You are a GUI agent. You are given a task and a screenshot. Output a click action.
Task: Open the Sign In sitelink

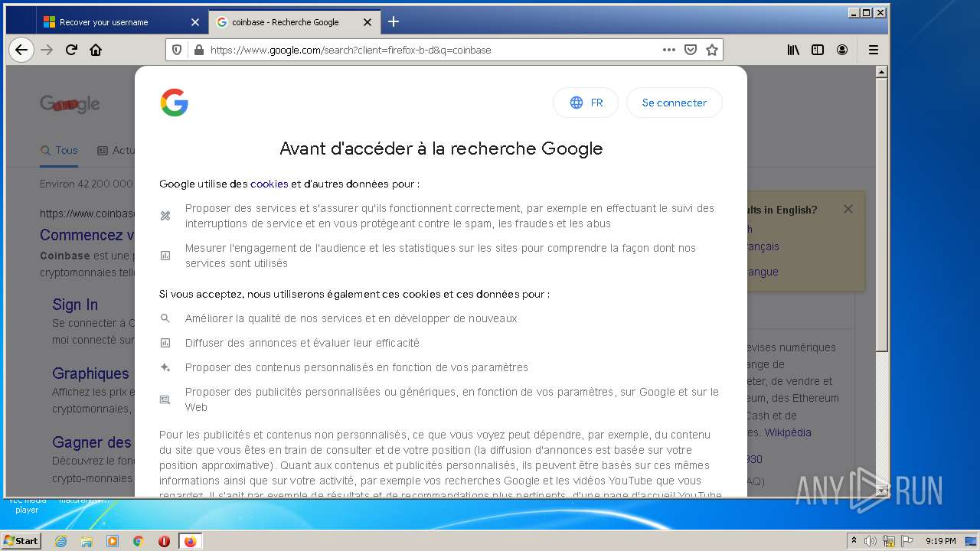click(x=75, y=305)
